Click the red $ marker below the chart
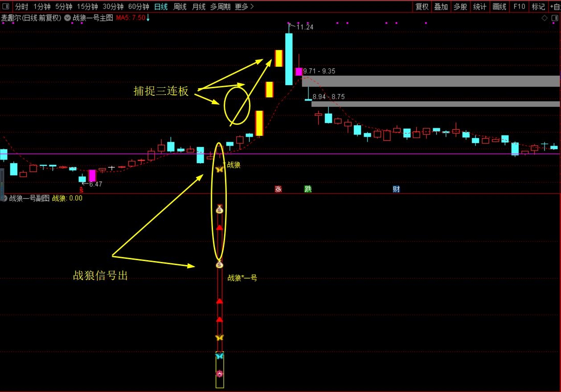The width and height of the screenshot is (561, 392). tap(81, 189)
